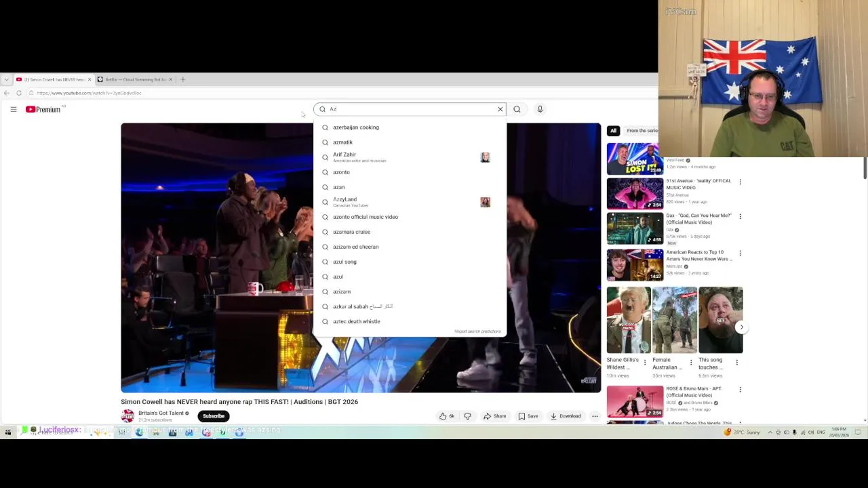The image size is (868, 488).
Task: Open options for Female Australian Short
Action: click(x=691, y=363)
